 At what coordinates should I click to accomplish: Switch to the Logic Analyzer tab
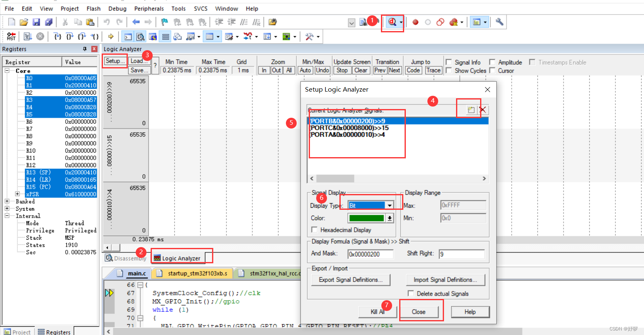click(x=177, y=258)
